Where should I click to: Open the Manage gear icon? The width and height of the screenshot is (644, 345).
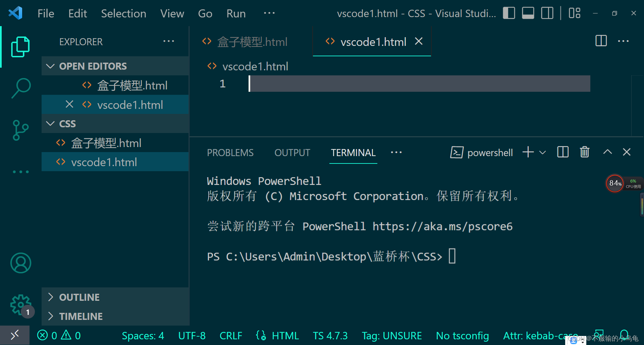tap(21, 305)
